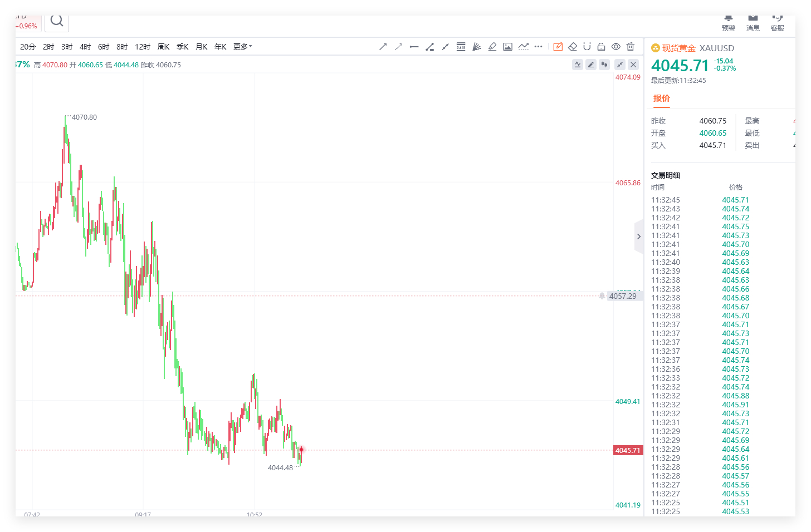Open 客服 customer service in the header

pos(778,23)
